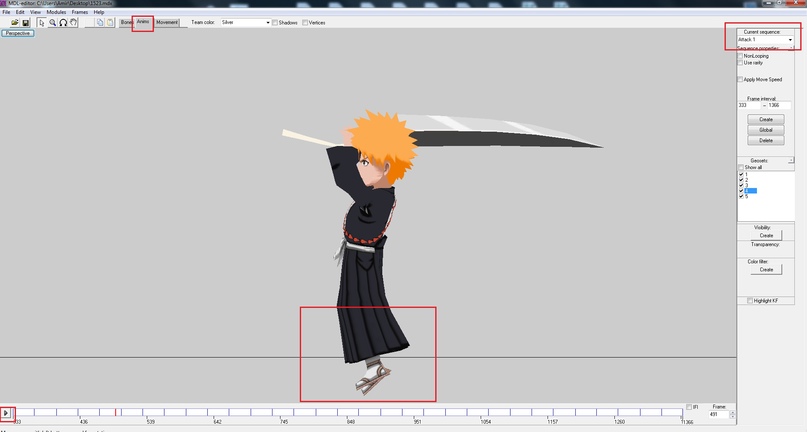Screen dimensions: 807x432
Task: Decrease frame with stepper down arrow
Action: pyautogui.click(x=732, y=417)
